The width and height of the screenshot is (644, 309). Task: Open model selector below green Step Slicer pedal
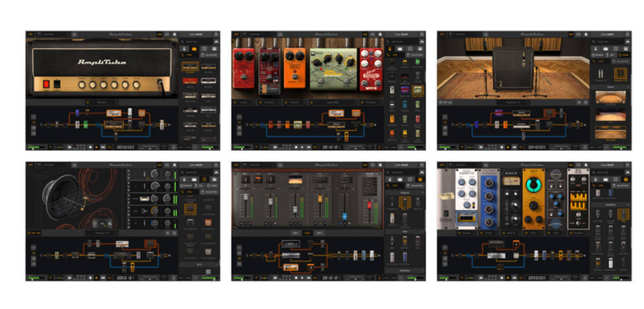[x=332, y=102]
